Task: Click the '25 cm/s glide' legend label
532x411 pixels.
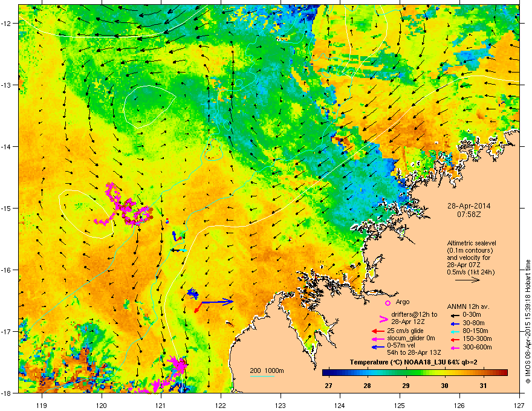Action: [x=405, y=331]
